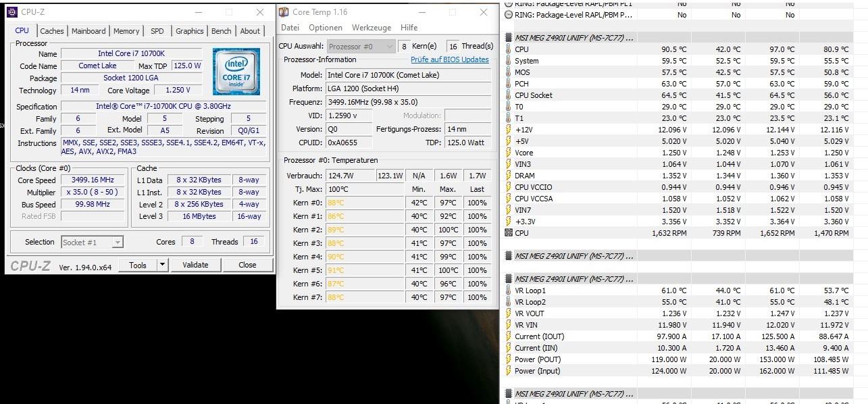Click the thermometer icon of the MOS row
This screenshot has width=868, height=404.
coord(509,72)
